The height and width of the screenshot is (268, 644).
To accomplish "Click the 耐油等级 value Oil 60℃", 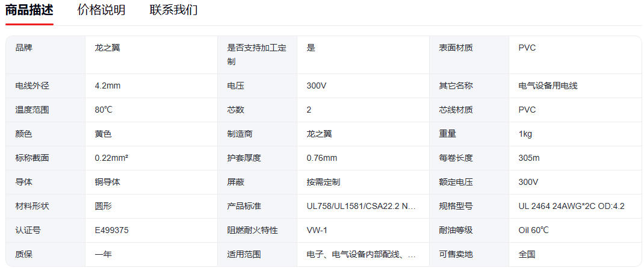I will point(533,230).
